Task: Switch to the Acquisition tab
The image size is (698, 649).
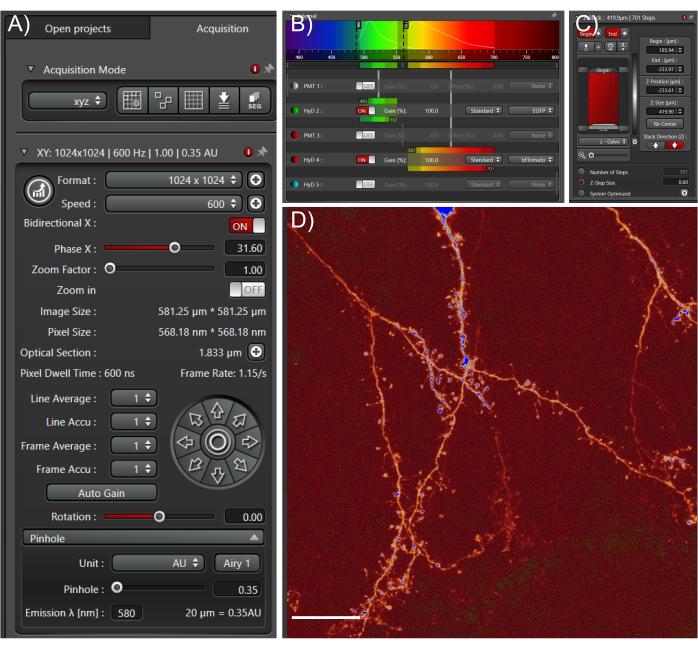Action: [x=222, y=29]
